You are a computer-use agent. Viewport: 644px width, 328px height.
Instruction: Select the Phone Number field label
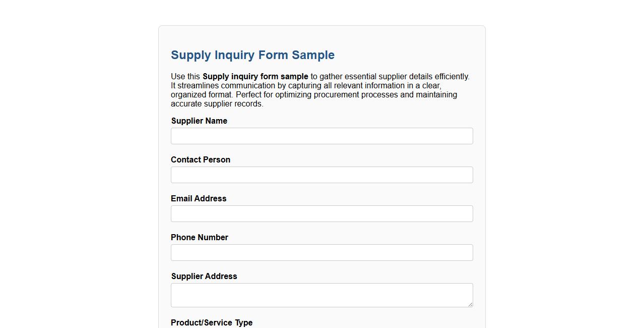click(x=200, y=237)
